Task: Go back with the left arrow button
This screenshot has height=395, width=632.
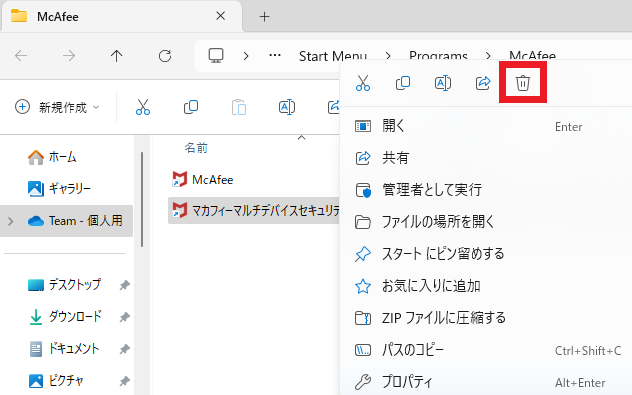Action: (21, 56)
